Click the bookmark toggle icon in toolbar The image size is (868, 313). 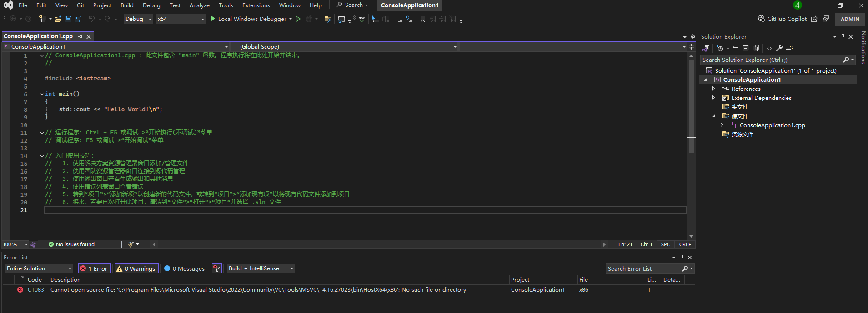point(423,19)
